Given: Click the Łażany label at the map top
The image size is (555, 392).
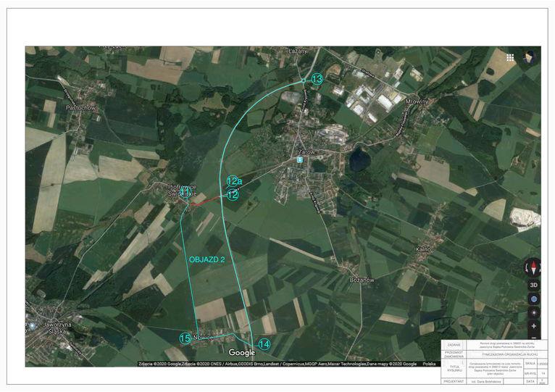Looking at the screenshot, I should pyautogui.click(x=298, y=51).
